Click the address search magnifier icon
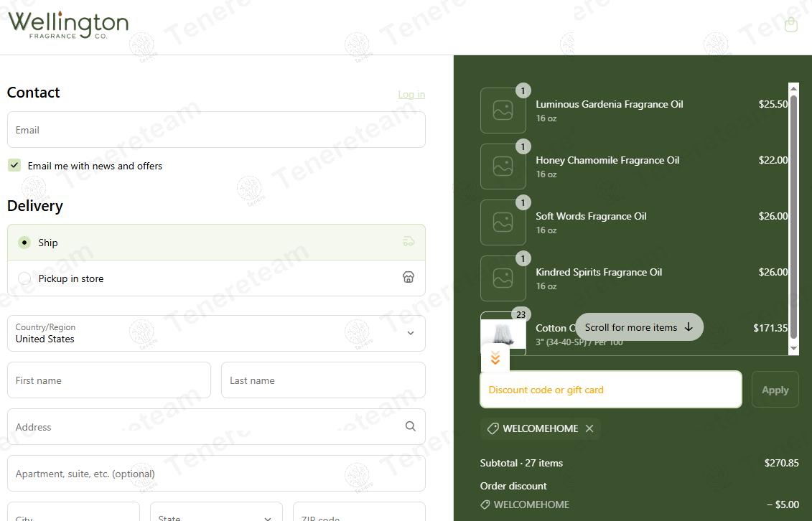Viewport: 812px width, 521px height. click(410, 426)
